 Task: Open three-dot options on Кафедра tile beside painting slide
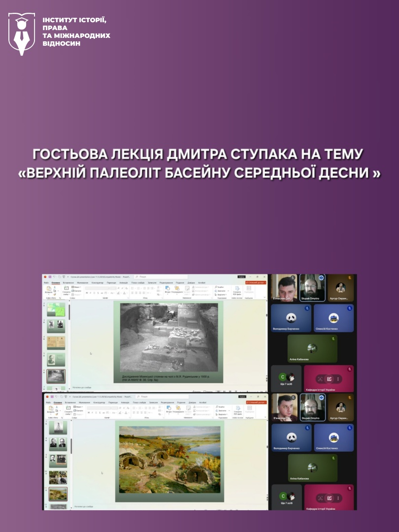(338, 498)
